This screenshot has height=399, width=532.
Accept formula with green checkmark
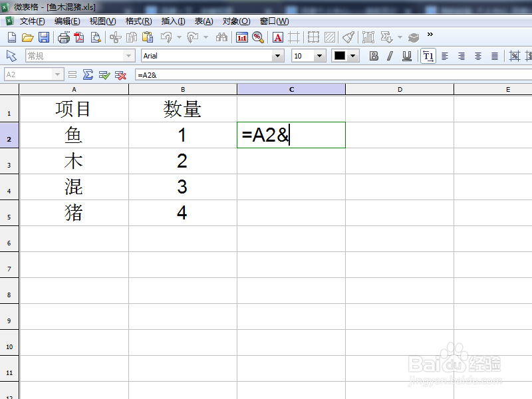104,75
